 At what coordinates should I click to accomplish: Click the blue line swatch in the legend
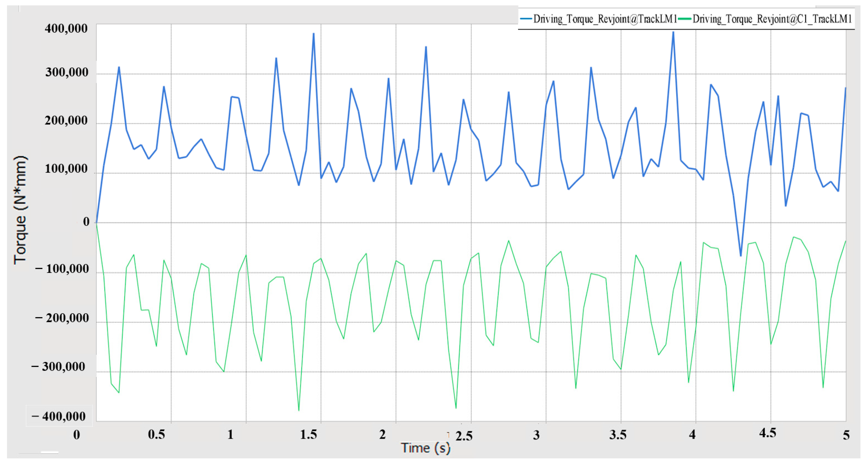(526, 19)
